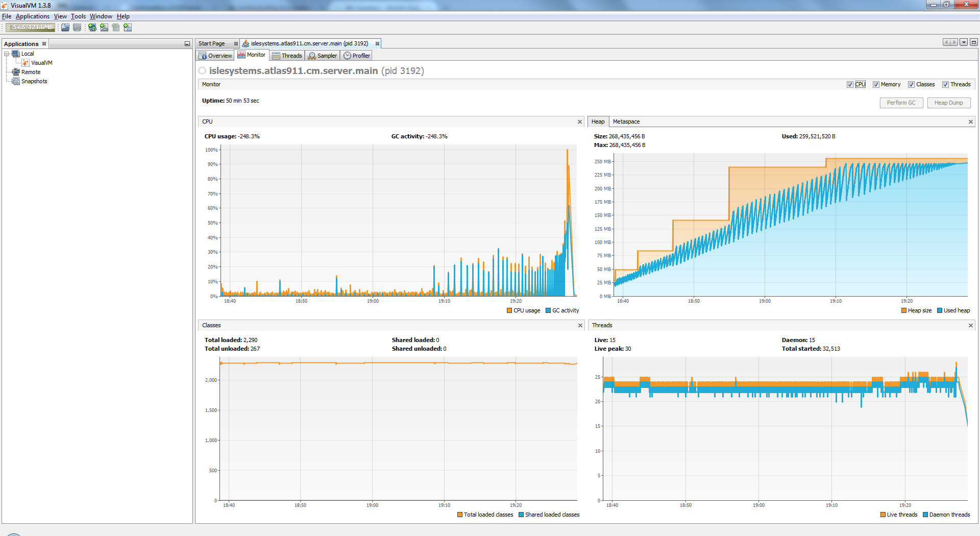Click the Uptime text '50 min 53 sec'
Screen dimensions: 980x536
(242, 101)
